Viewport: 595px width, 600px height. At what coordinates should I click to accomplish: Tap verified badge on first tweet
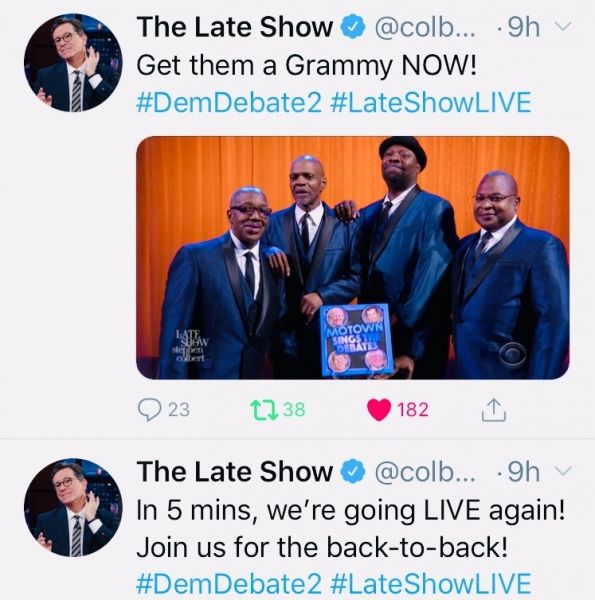coord(353,27)
